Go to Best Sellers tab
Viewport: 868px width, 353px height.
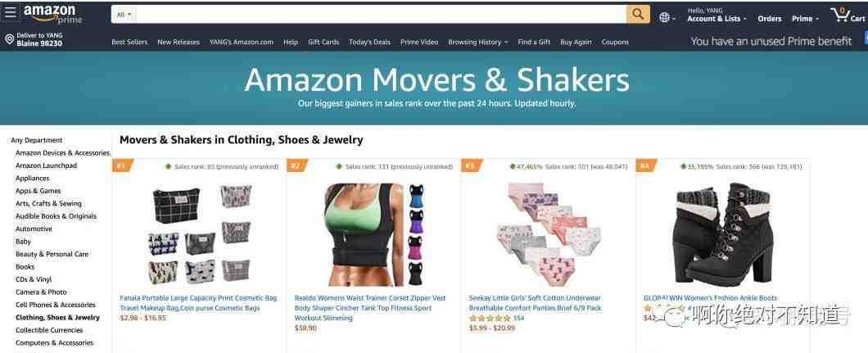click(x=129, y=42)
